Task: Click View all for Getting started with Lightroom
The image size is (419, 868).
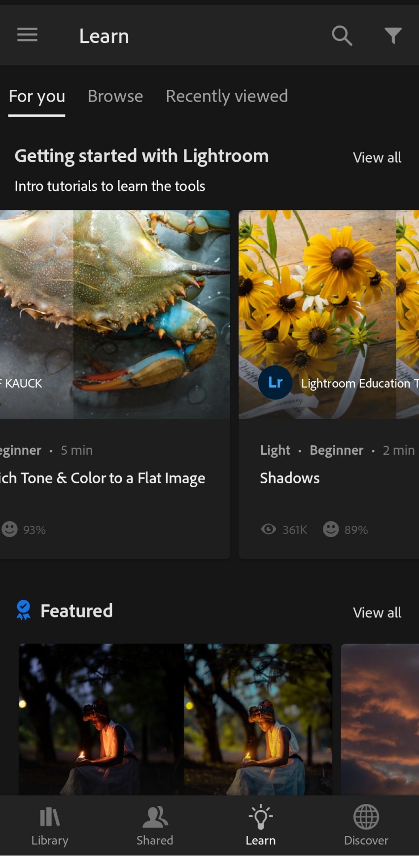Action: (377, 157)
